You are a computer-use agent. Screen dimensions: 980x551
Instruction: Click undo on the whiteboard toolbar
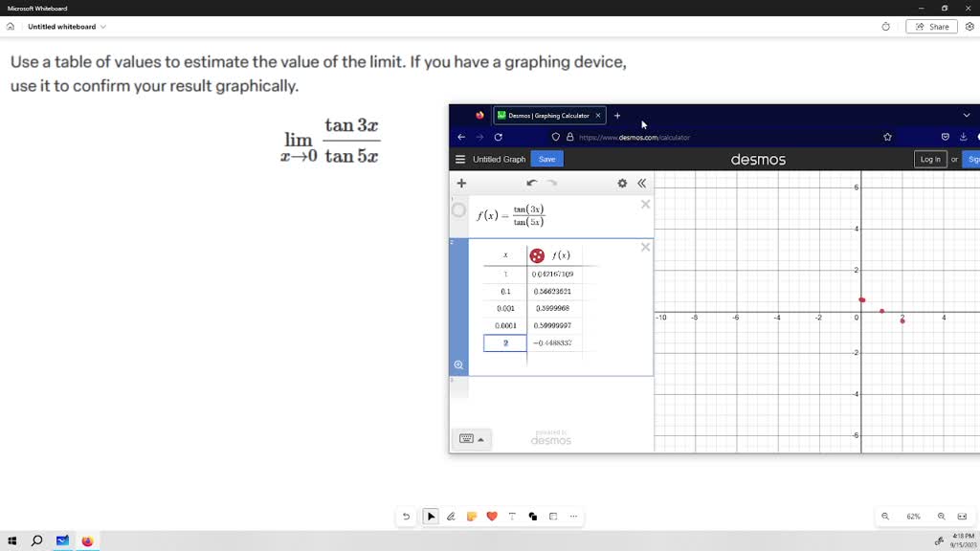[x=407, y=517]
